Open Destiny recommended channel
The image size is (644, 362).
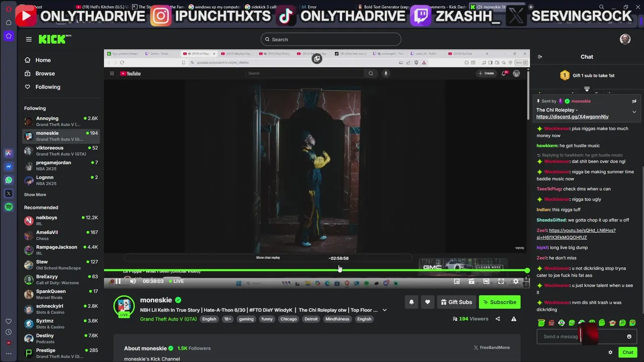(x=60, y=338)
